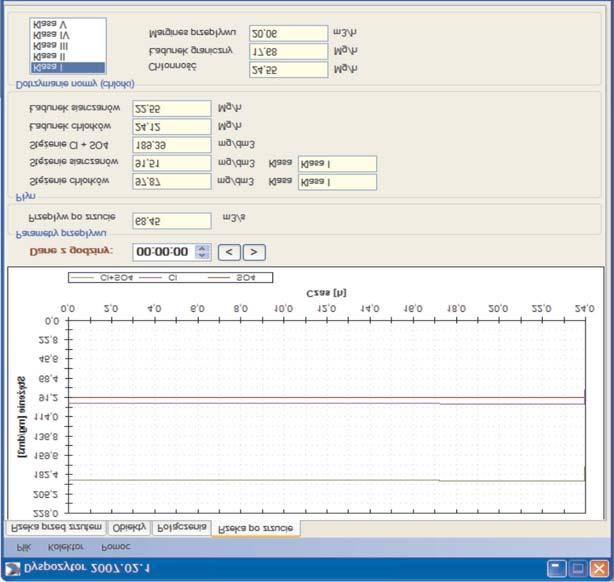614x582 pixels.
Task: Click the Przepływ po zrzucie field 68,45
Action: point(172,221)
